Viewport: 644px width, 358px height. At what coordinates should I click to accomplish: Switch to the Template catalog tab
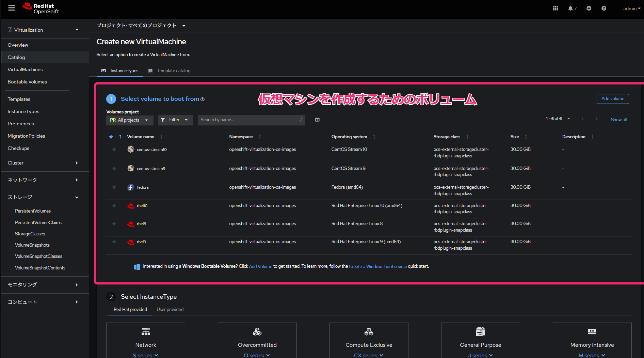[169, 71]
